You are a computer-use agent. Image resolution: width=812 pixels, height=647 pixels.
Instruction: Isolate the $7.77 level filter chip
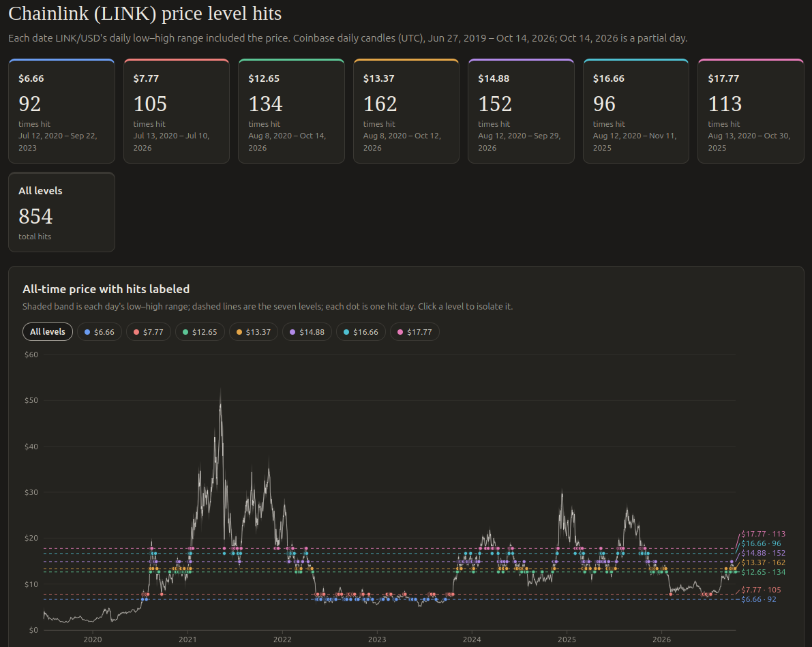[x=149, y=332]
